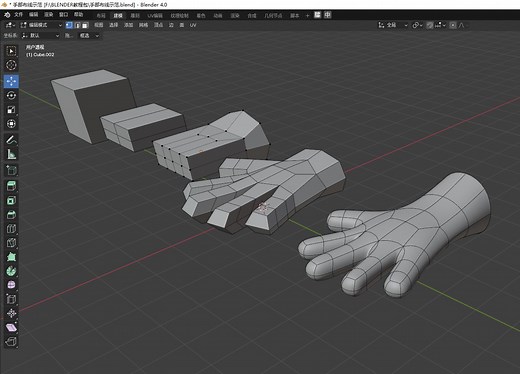Select the Rotate tool
The width and height of the screenshot is (520, 374).
(x=11, y=95)
